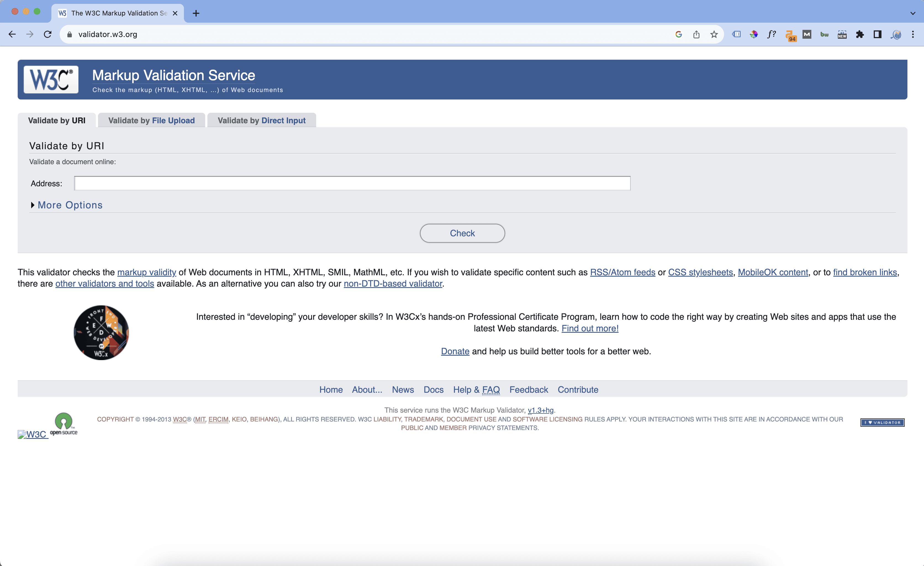This screenshot has height=566, width=924.
Task: Click the I love Validator badge
Action: tap(882, 423)
